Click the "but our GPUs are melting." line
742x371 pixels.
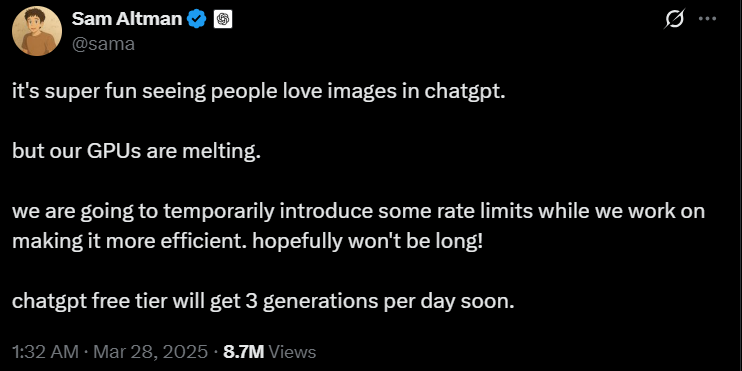tap(136, 151)
